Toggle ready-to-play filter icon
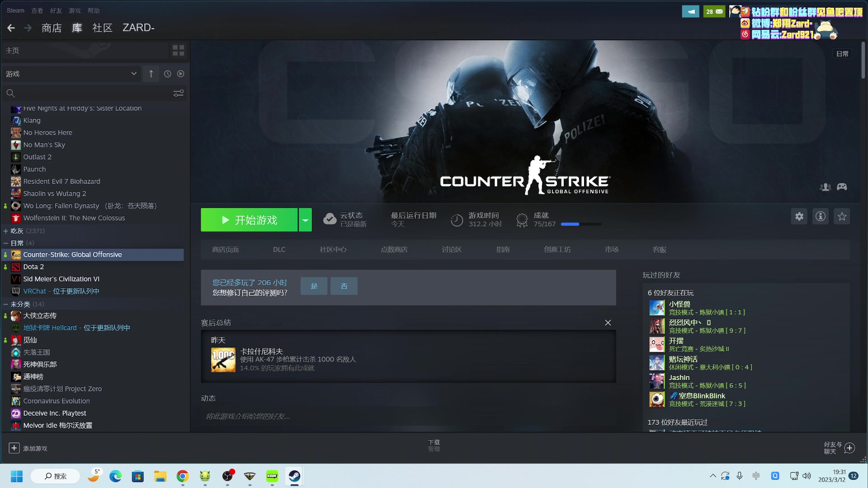 181,74
